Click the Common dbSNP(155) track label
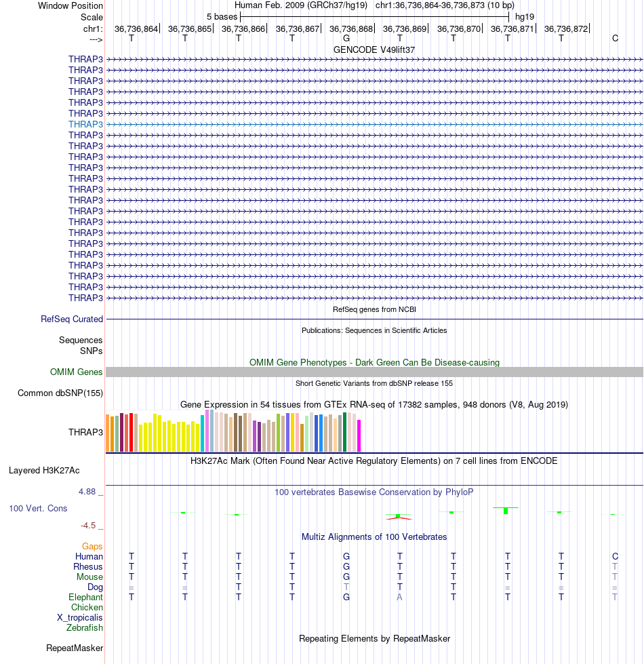644x664 pixels. pyautogui.click(x=60, y=393)
